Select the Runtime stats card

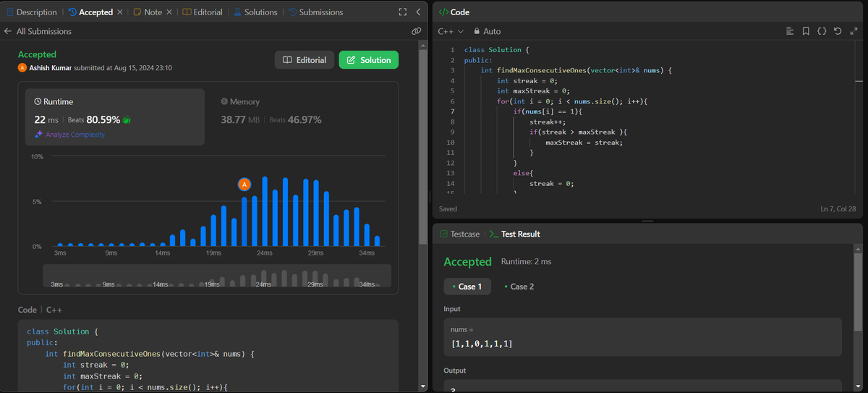[115, 117]
